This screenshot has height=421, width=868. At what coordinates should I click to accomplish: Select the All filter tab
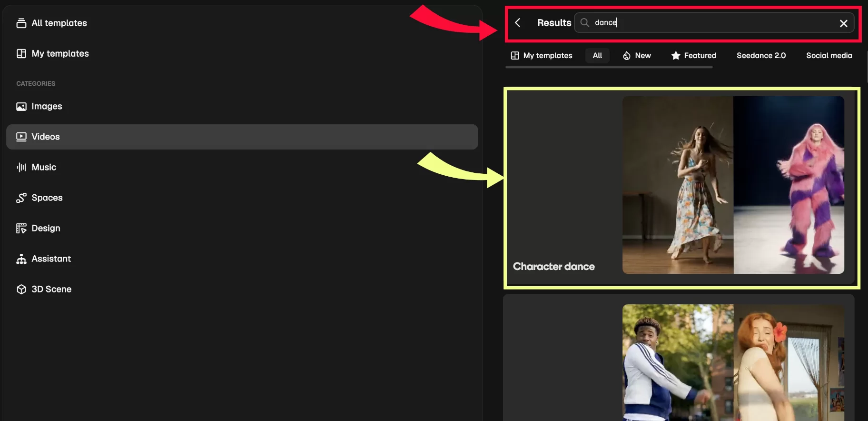pyautogui.click(x=597, y=56)
